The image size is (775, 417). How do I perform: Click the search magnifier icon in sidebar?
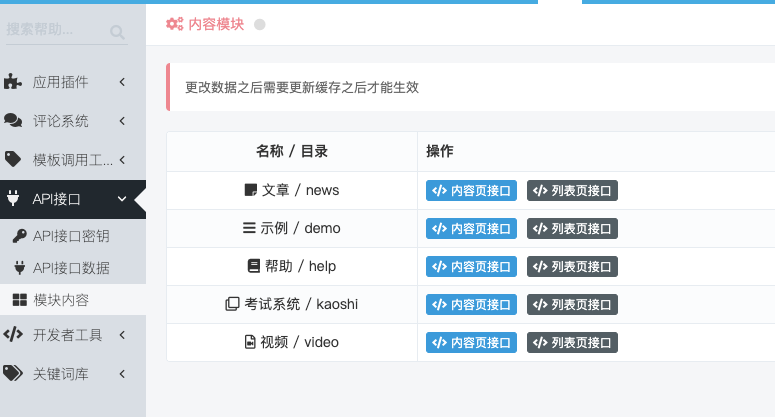click(117, 33)
